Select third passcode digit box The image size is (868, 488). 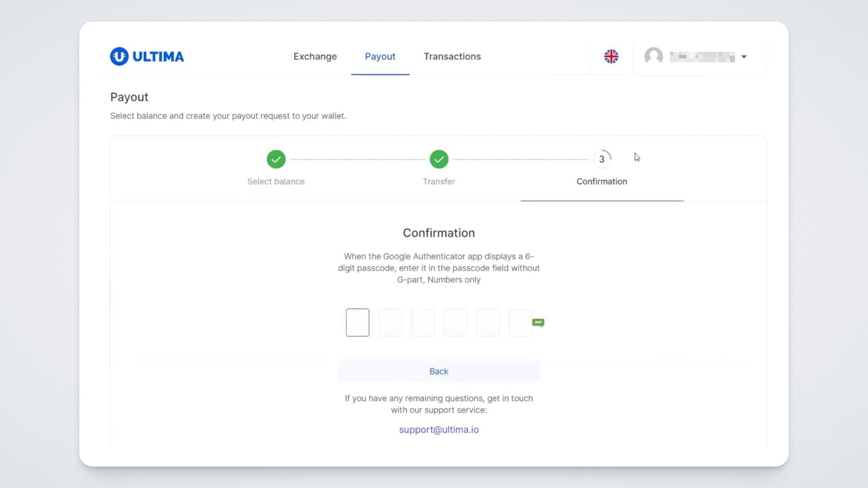coord(423,323)
